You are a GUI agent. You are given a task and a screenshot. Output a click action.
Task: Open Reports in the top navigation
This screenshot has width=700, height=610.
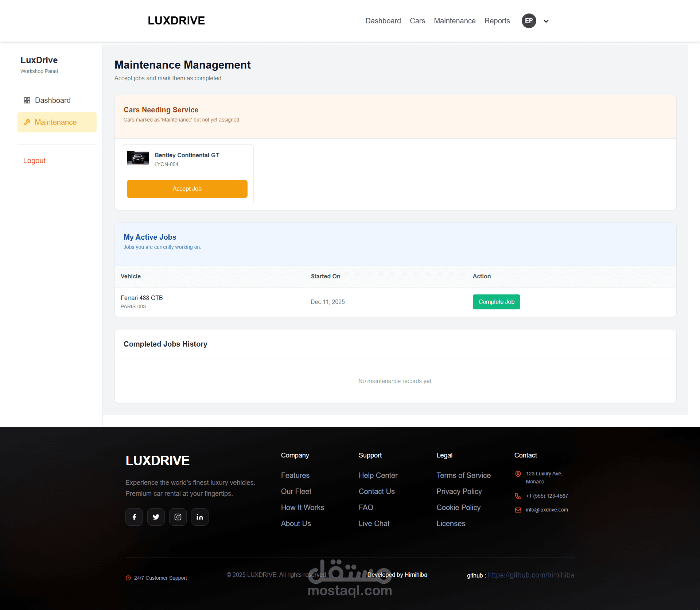pyautogui.click(x=497, y=21)
